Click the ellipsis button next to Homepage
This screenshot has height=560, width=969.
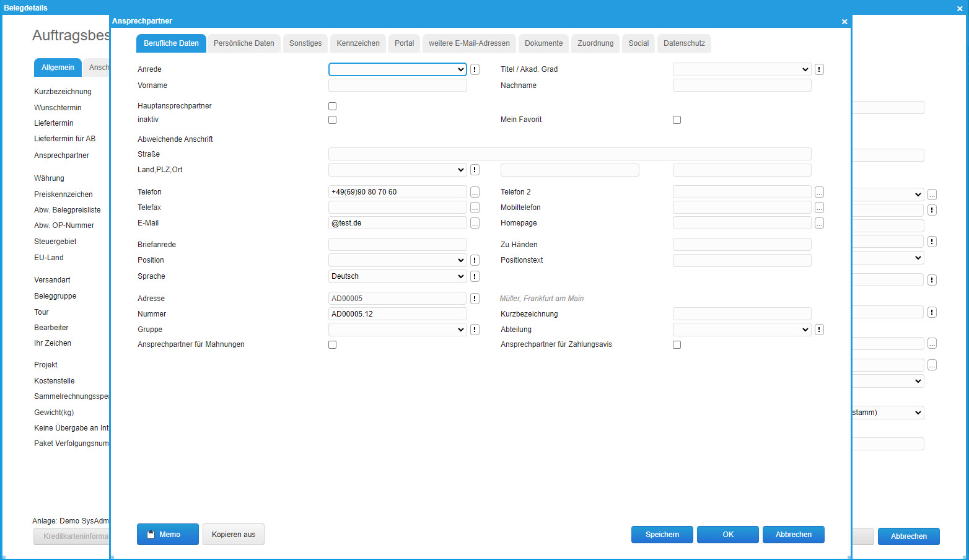(819, 224)
